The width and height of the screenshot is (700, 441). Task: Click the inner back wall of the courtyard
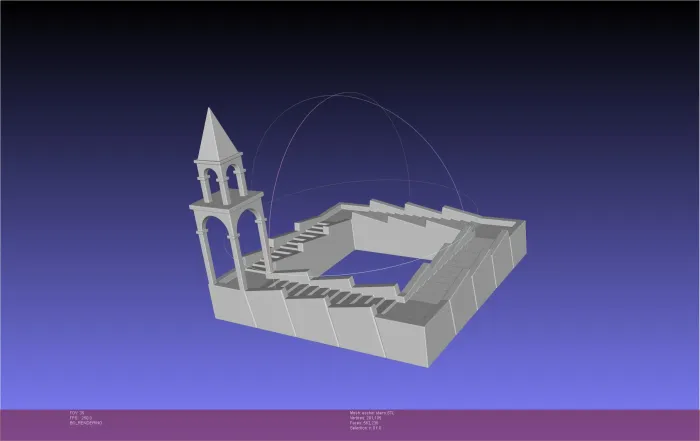404,234
